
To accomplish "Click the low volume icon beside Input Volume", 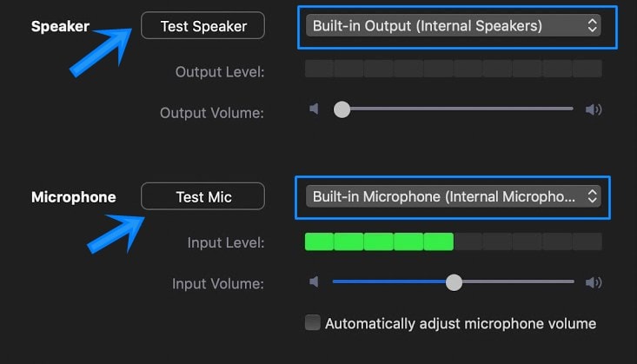I will click(314, 281).
